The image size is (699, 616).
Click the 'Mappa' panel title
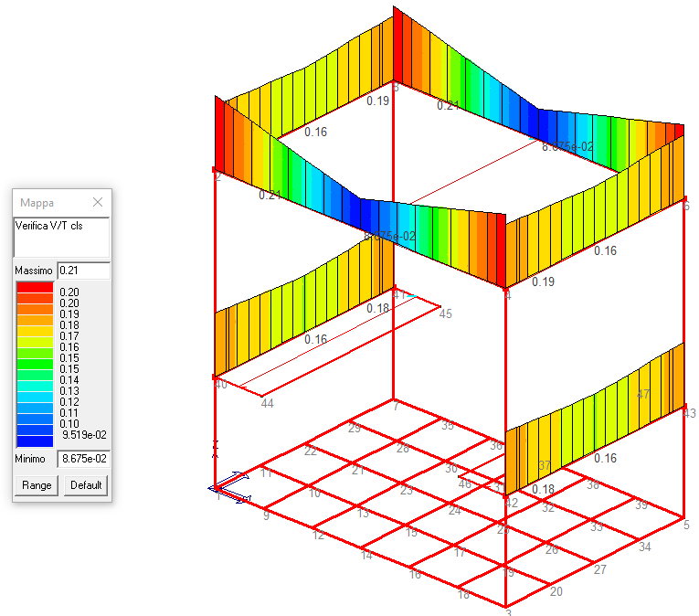37,203
